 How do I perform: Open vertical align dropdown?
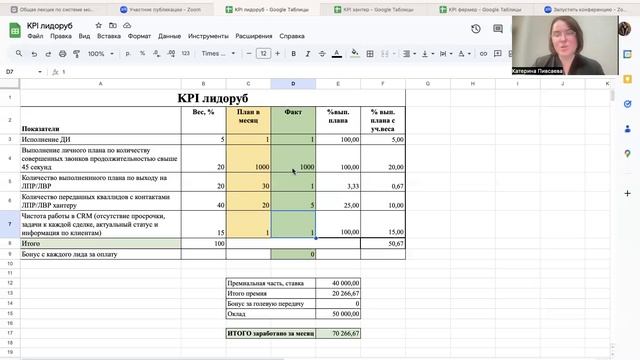(x=427, y=53)
